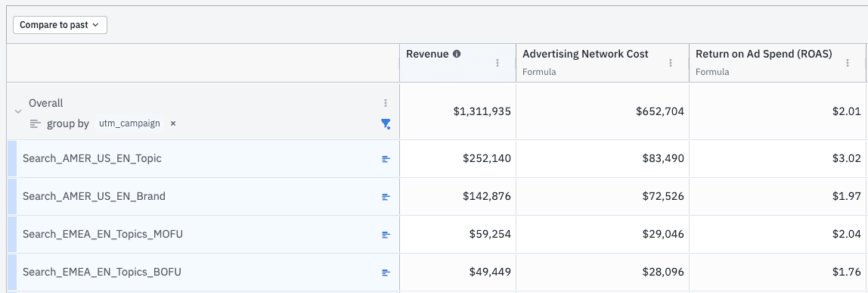868x293 pixels.
Task: Select the Search_EMEA_EN_Topics_BOFU row label
Action: click(102, 272)
